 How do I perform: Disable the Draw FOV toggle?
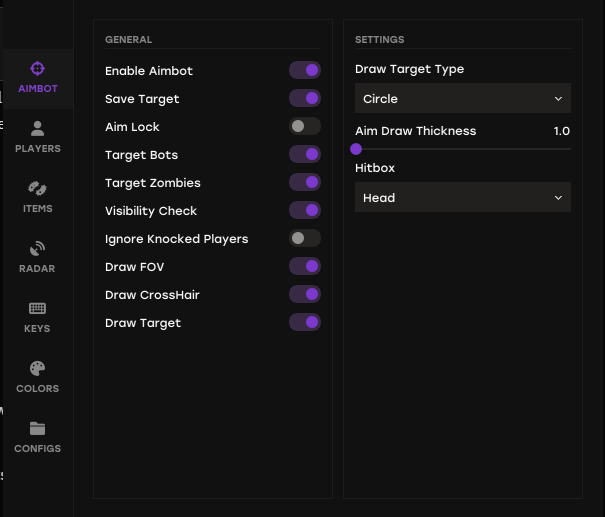pos(305,266)
